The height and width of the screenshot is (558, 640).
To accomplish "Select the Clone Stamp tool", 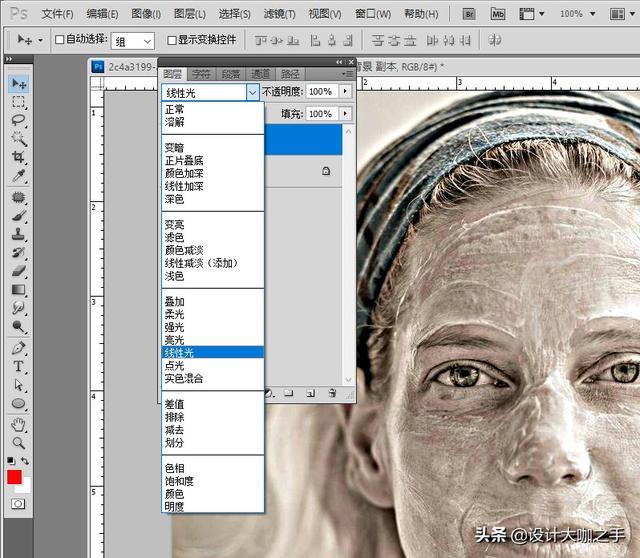I will tap(19, 234).
